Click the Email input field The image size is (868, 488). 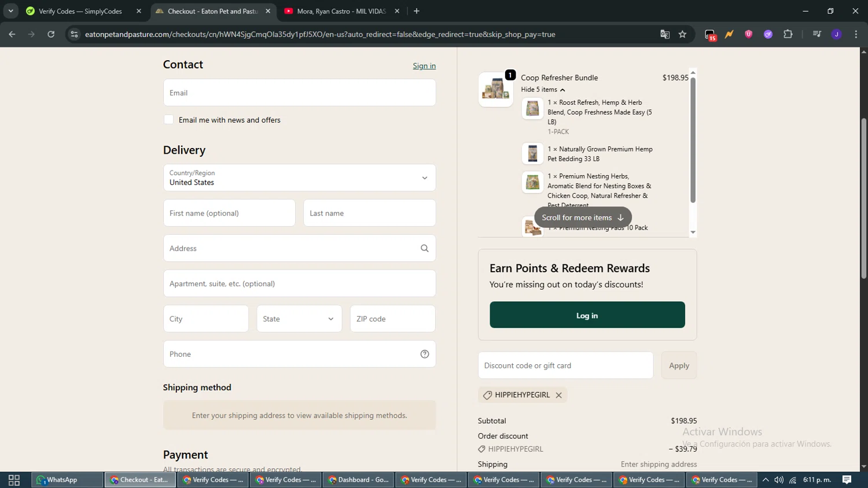(299, 93)
